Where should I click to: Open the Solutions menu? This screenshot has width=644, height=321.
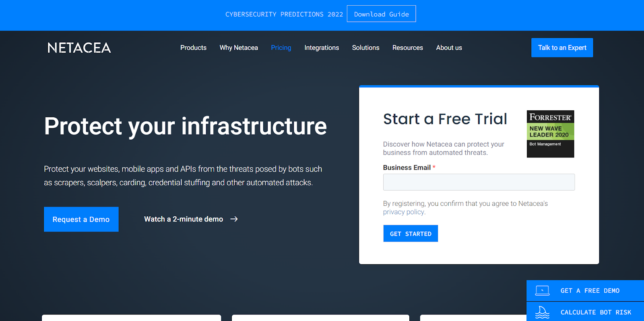coord(365,48)
